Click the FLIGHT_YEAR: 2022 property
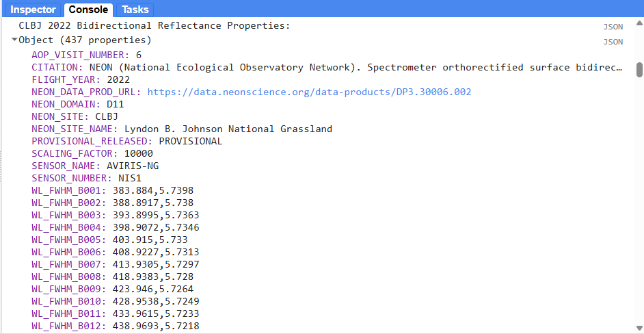 81,80
